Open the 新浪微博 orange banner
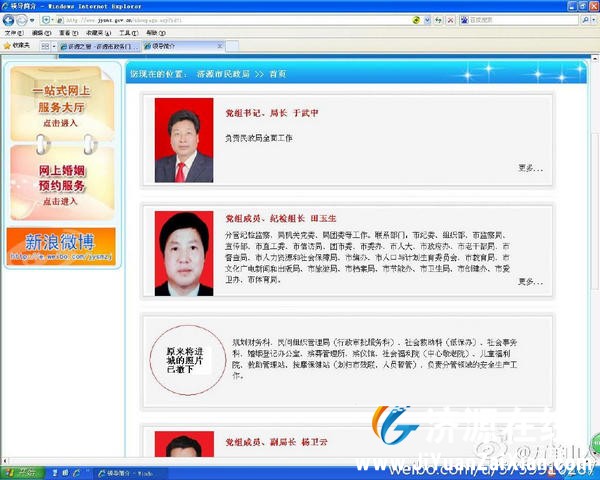 (x=61, y=247)
